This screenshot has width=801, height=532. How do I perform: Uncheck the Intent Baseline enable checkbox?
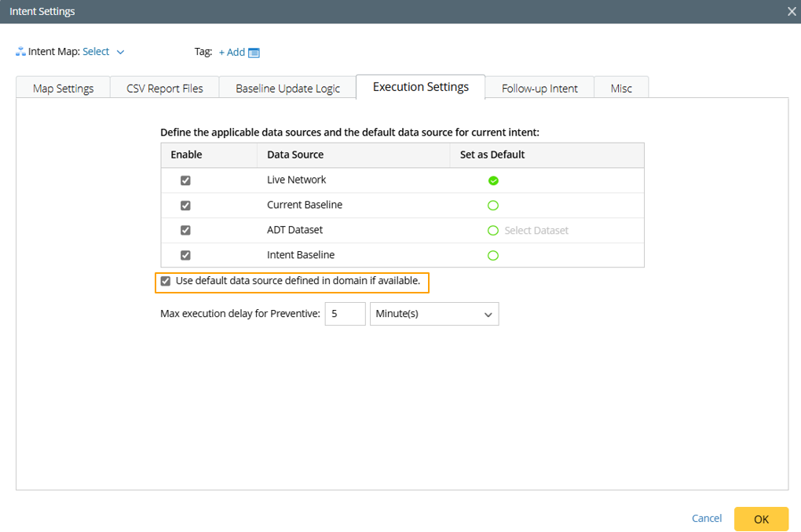point(185,255)
